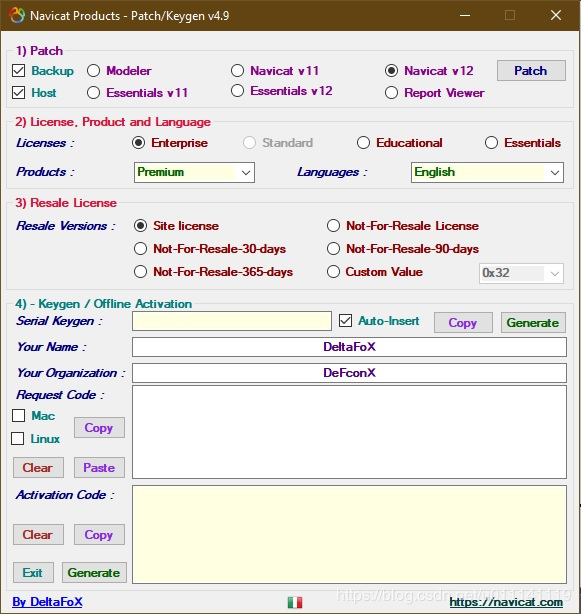Disable the Auto-Insert checkbox
Image resolution: width=581 pixels, height=614 pixels.
[345, 321]
